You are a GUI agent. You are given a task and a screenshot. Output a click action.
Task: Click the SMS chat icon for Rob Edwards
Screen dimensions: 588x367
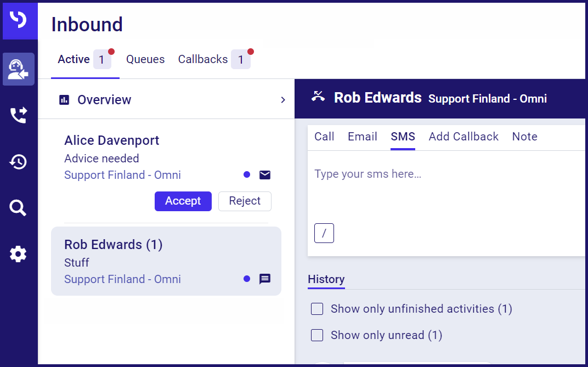pos(265,279)
